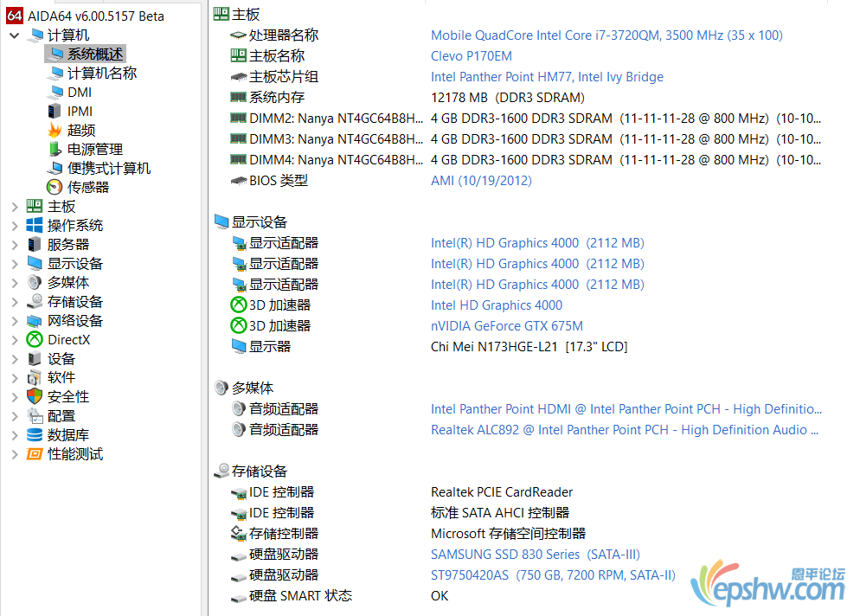Open the 计算机名称 page icon
The height and width of the screenshot is (616, 860).
tap(55, 73)
